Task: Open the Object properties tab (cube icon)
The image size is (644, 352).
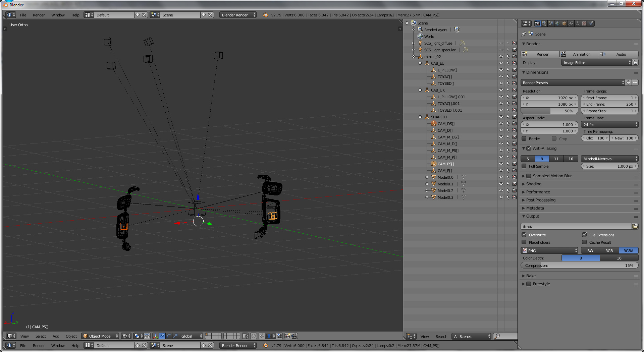Action: point(564,23)
